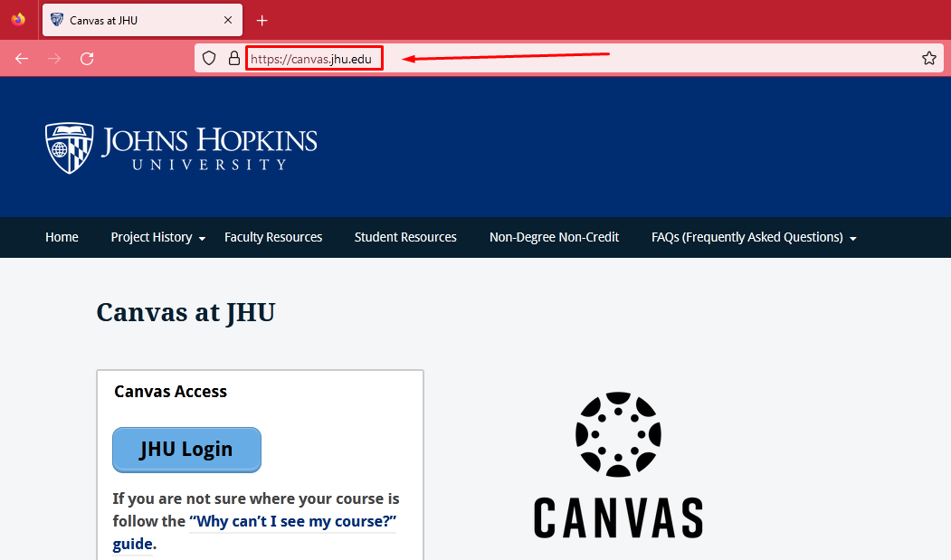The width and height of the screenshot is (951, 560).
Task: Click the Canvas Access heading text
Action: click(170, 392)
